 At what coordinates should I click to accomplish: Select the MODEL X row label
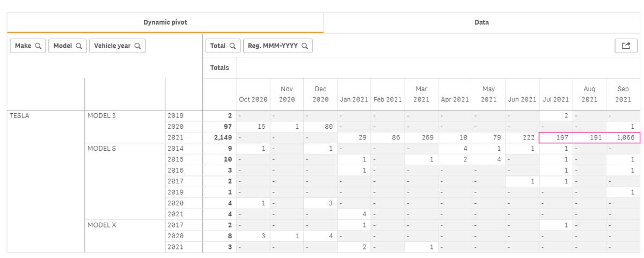click(102, 225)
